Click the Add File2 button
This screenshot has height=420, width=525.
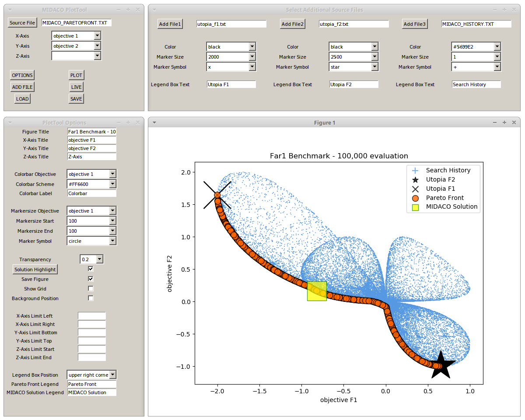(x=293, y=24)
